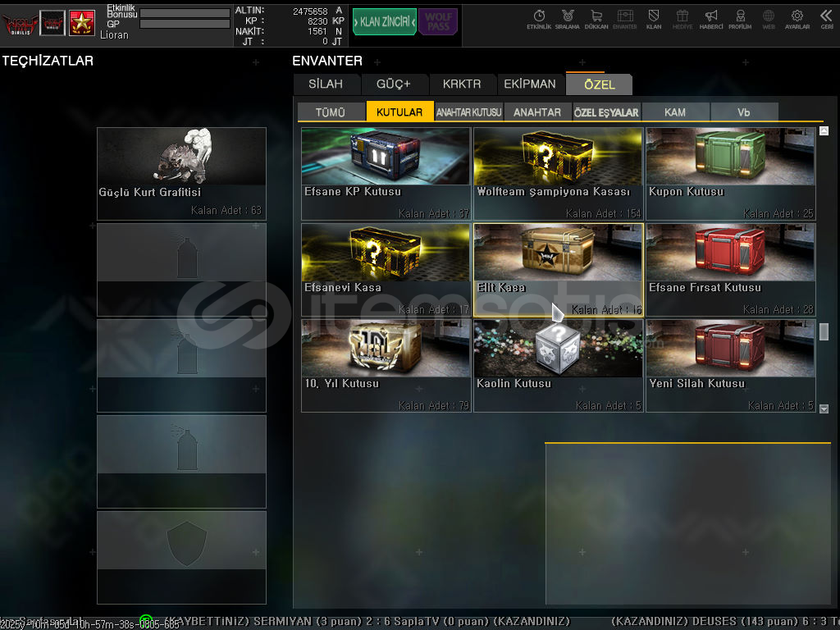Click the empty shield equipment slot
This screenshot has height=630, width=840.
181,558
